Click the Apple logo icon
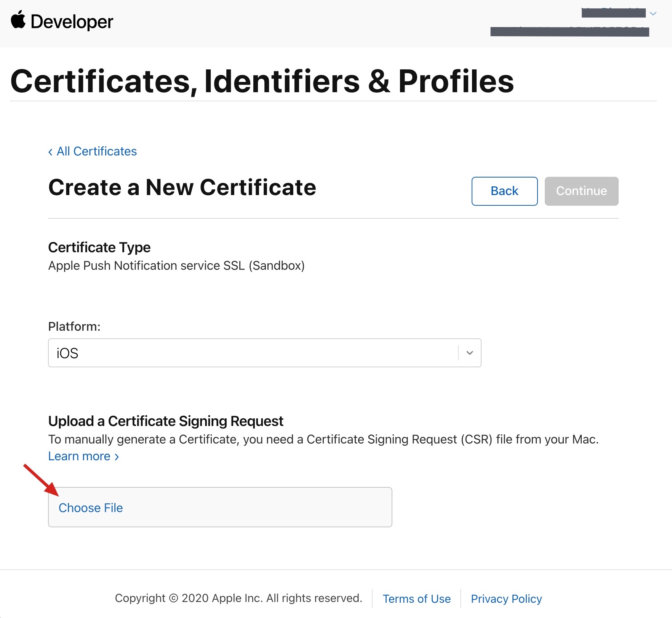The image size is (672, 618). (x=18, y=20)
